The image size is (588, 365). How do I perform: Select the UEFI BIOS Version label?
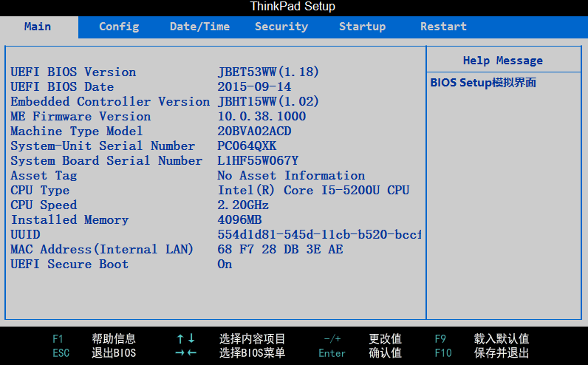point(73,72)
